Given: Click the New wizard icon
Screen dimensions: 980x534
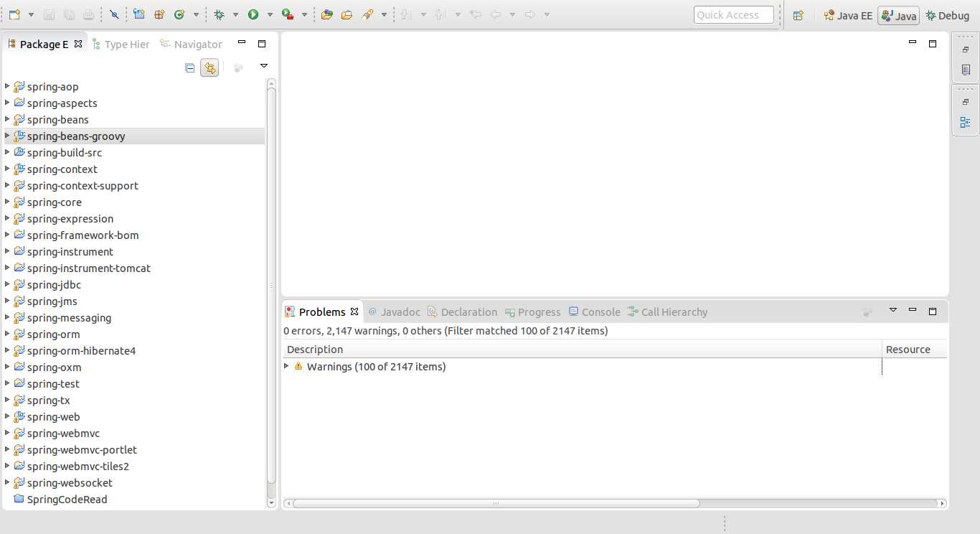Looking at the screenshot, I should 14,14.
